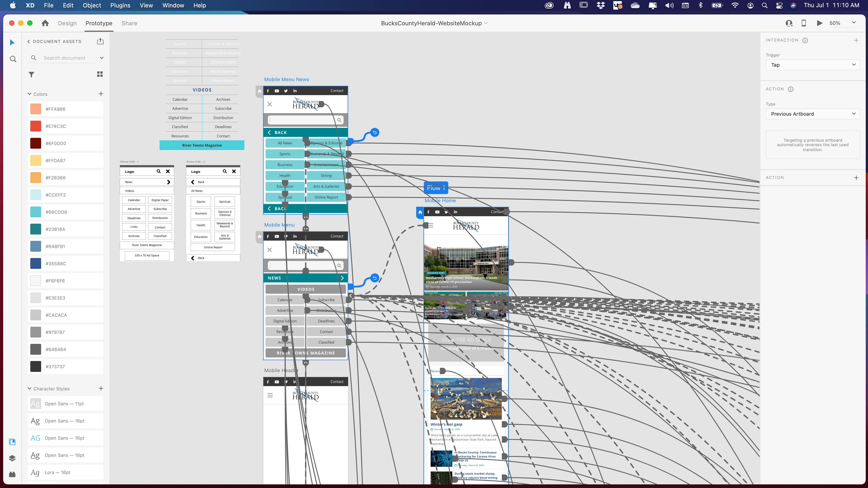Open search document filter dropdown arrow
The image size is (868, 488).
pos(102,58)
